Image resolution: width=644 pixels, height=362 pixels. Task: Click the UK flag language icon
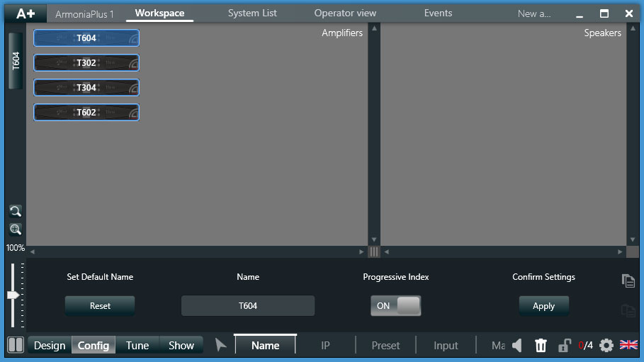(628, 344)
